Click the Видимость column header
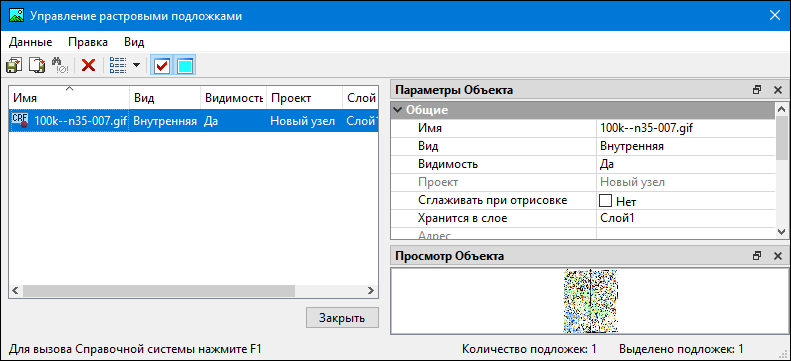791x361 pixels. [x=234, y=97]
